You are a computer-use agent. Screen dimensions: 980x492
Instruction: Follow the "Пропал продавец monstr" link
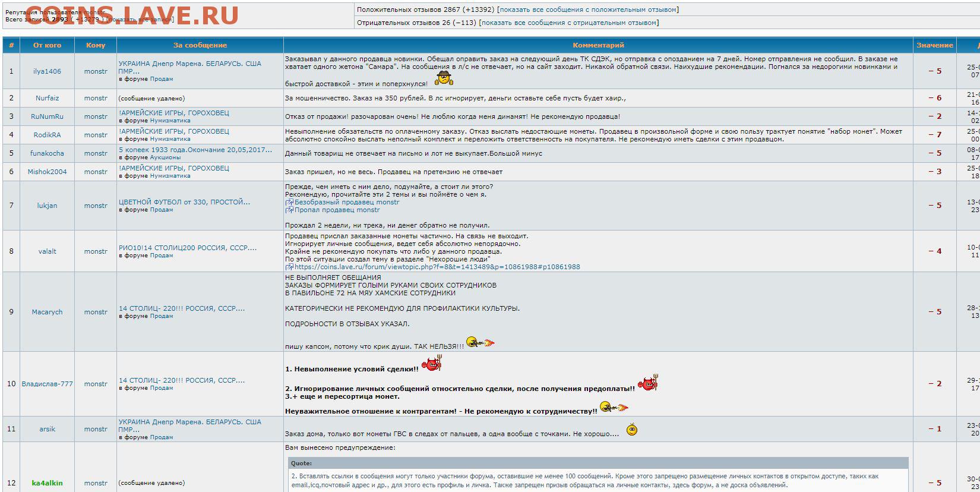(337, 210)
